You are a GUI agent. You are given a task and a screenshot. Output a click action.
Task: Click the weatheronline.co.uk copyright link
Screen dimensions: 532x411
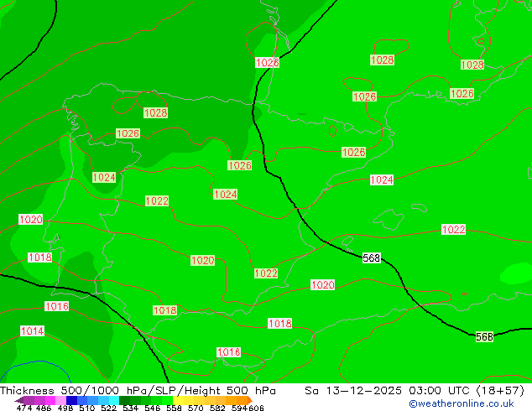pos(462,403)
